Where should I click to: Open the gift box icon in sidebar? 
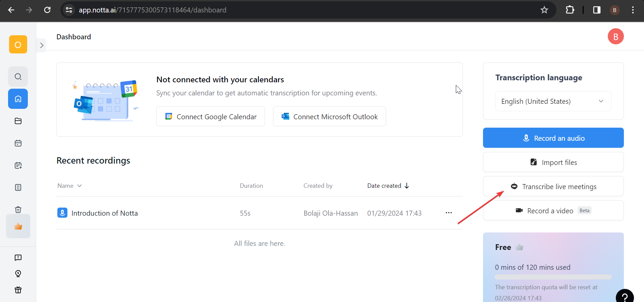tap(18, 290)
